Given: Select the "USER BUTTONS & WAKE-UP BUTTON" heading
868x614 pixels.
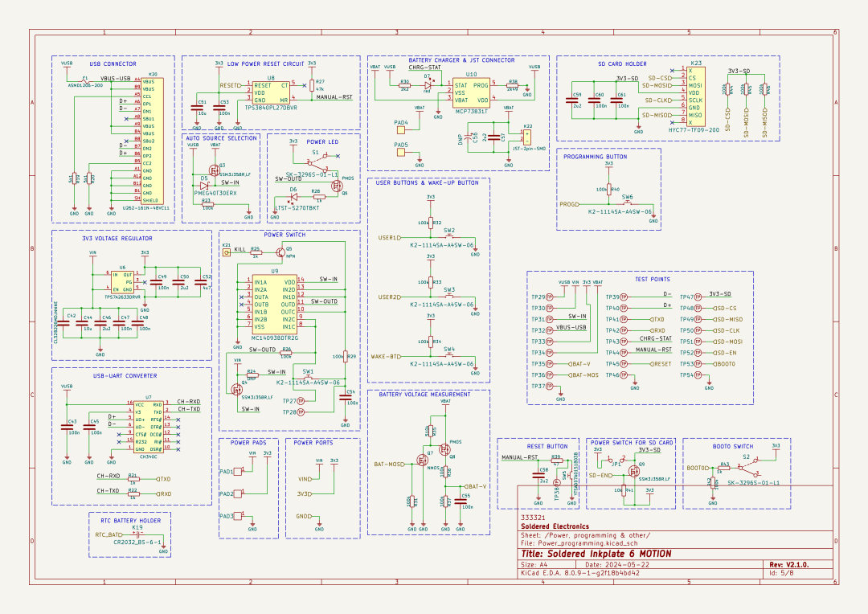Looking at the screenshot, I should click(x=427, y=182).
